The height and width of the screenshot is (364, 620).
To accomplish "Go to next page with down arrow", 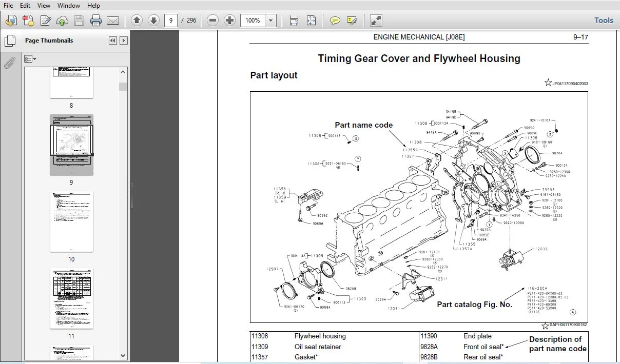I will coord(153,21).
